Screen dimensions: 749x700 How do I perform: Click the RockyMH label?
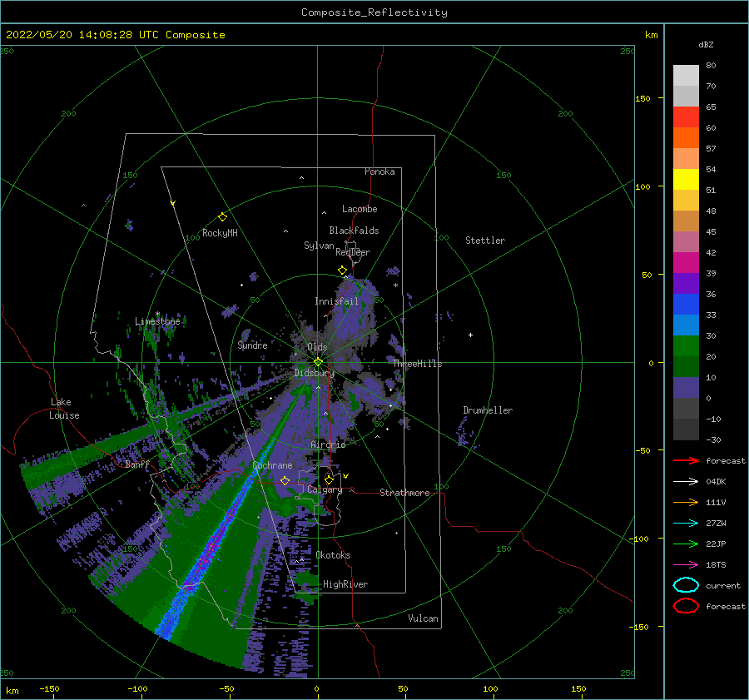point(220,233)
